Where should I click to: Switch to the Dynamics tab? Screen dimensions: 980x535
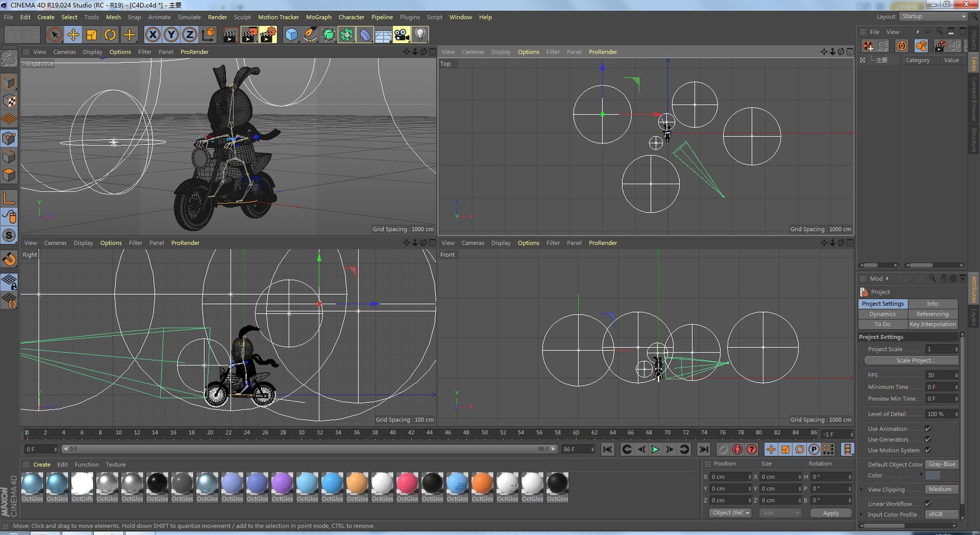click(x=883, y=314)
